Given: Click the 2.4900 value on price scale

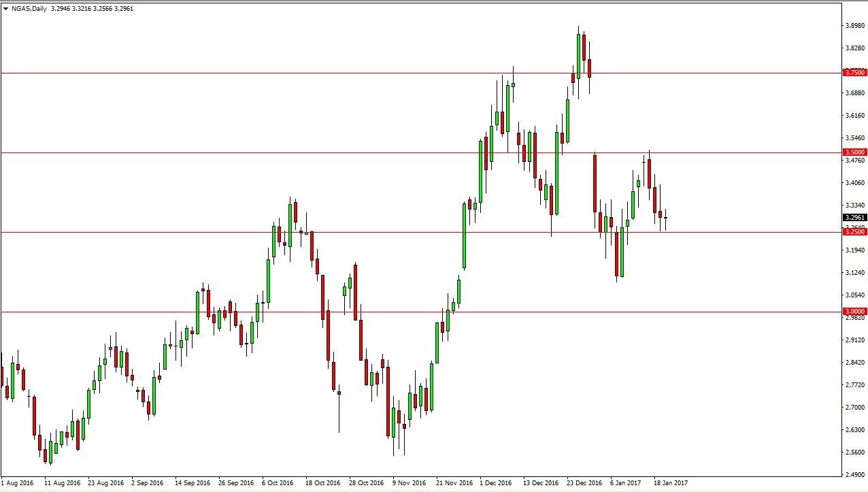Looking at the screenshot, I should (854, 475).
